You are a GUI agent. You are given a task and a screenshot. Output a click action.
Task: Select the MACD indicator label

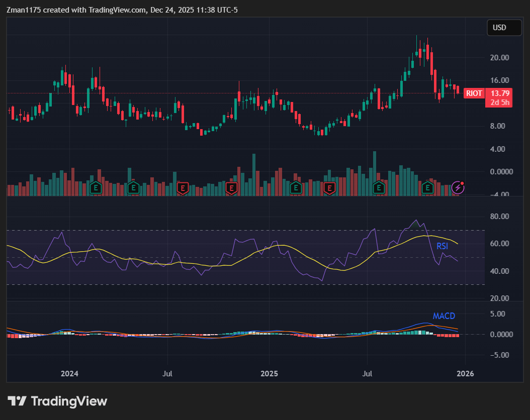click(445, 316)
